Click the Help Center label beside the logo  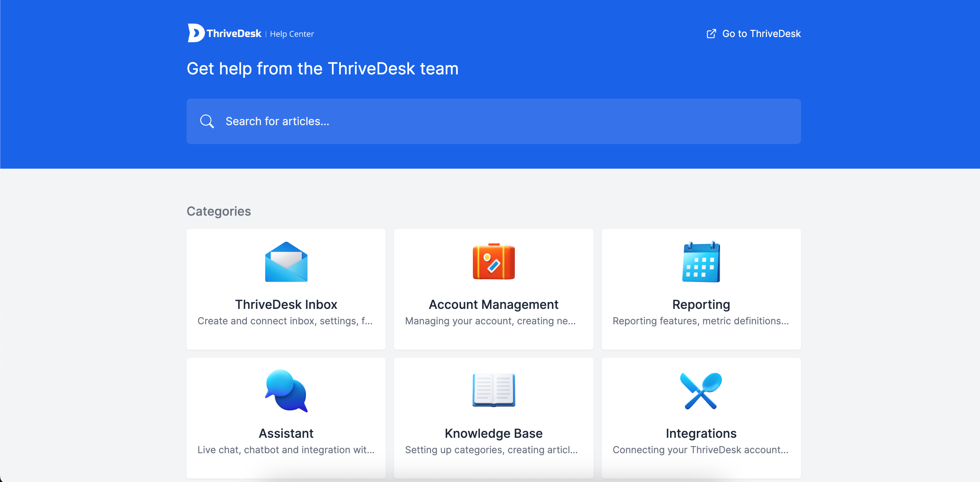pyautogui.click(x=292, y=34)
